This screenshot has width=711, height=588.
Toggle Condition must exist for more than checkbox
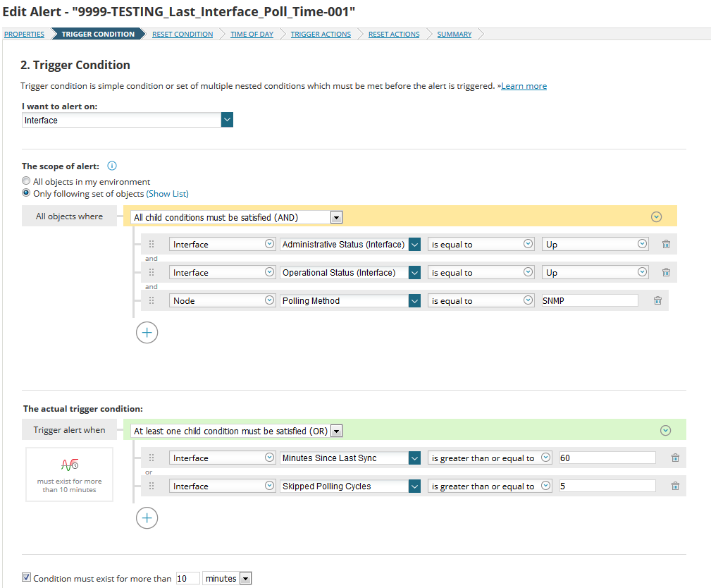click(x=26, y=577)
